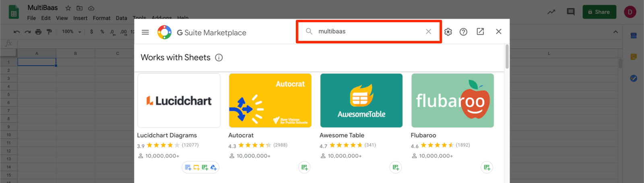Open the Marketplace hamburger menu
The image size is (644, 183).
pyautogui.click(x=145, y=32)
